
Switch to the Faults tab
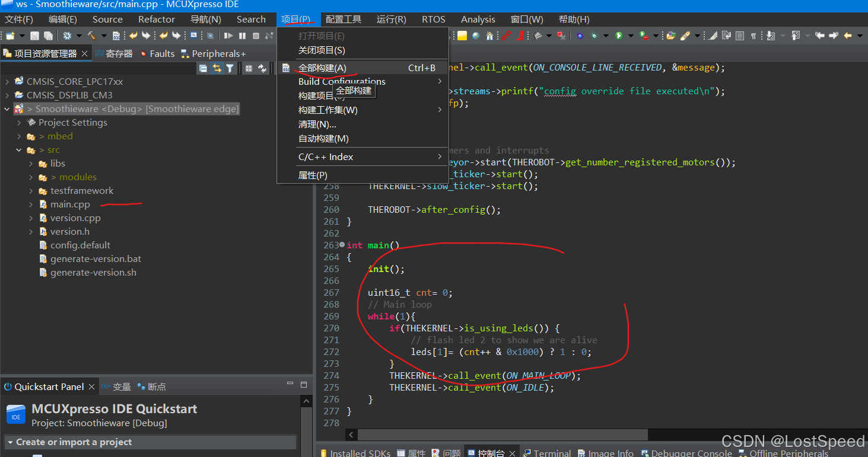[x=157, y=53]
